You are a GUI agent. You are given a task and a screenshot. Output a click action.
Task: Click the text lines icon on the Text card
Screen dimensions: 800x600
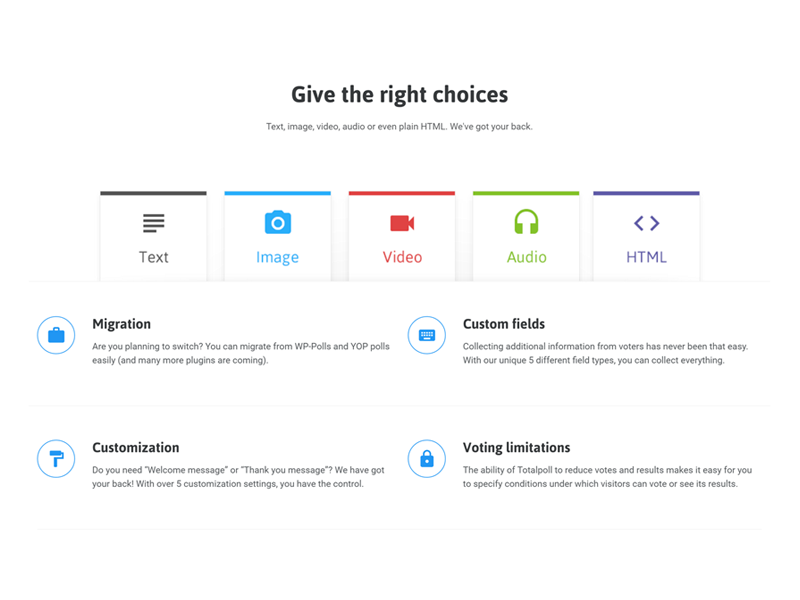coord(154,223)
